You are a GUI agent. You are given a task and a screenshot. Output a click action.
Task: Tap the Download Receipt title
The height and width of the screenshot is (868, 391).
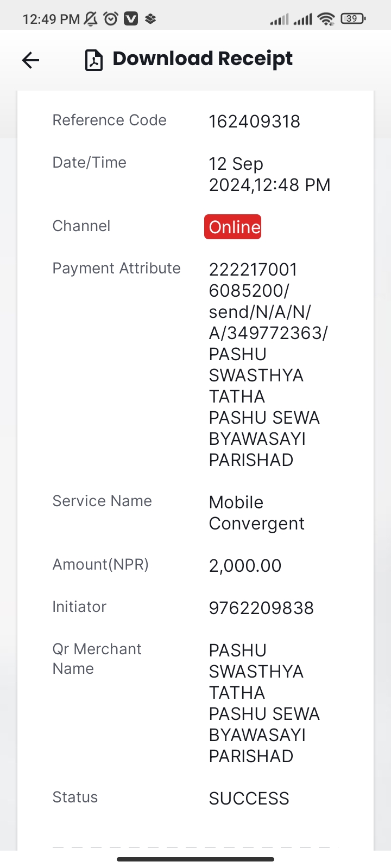[203, 59]
